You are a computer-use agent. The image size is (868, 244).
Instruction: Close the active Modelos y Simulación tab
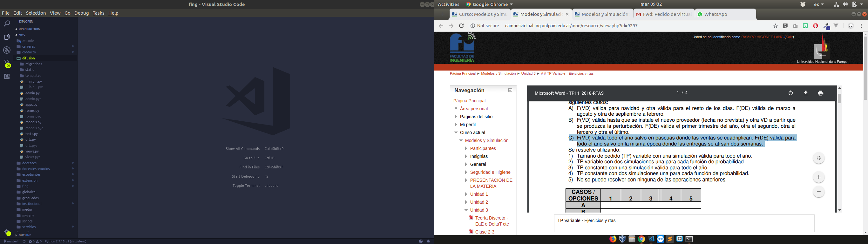pos(567,15)
